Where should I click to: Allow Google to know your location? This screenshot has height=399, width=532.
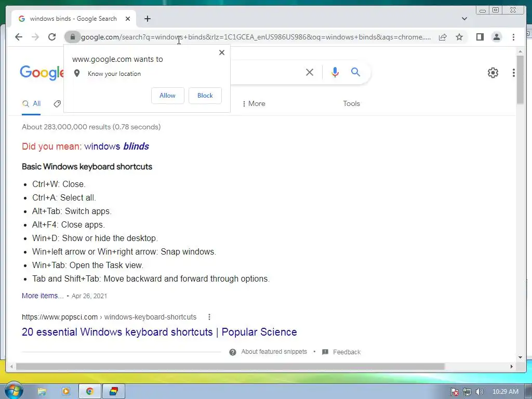pyautogui.click(x=168, y=96)
